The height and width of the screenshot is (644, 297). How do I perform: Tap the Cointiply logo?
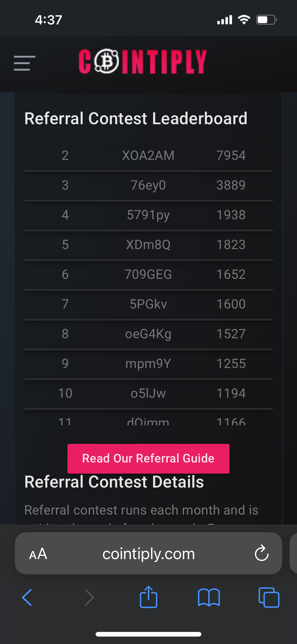(x=142, y=62)
